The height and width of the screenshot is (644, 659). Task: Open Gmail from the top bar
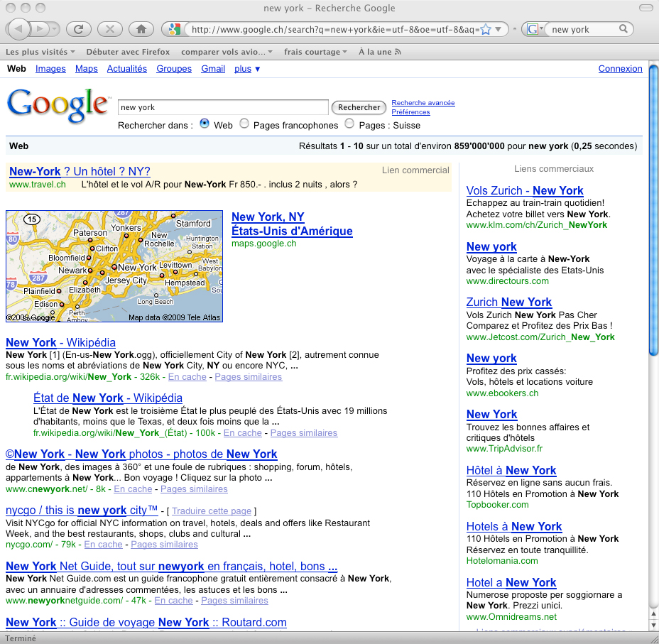(x=212, y=68)
